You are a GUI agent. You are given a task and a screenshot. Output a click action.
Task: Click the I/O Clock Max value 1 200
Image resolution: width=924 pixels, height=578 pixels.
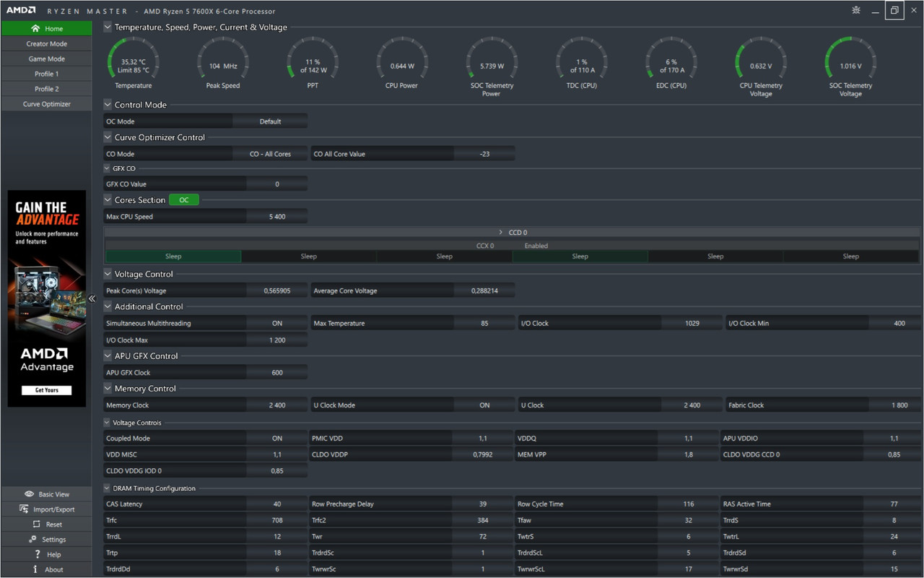(x=277, y=340)
